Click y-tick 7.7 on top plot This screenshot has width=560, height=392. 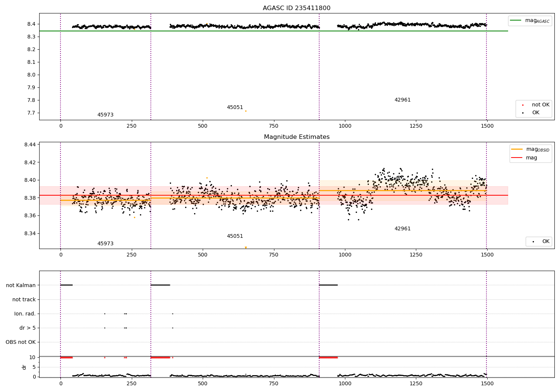point(31,113)
